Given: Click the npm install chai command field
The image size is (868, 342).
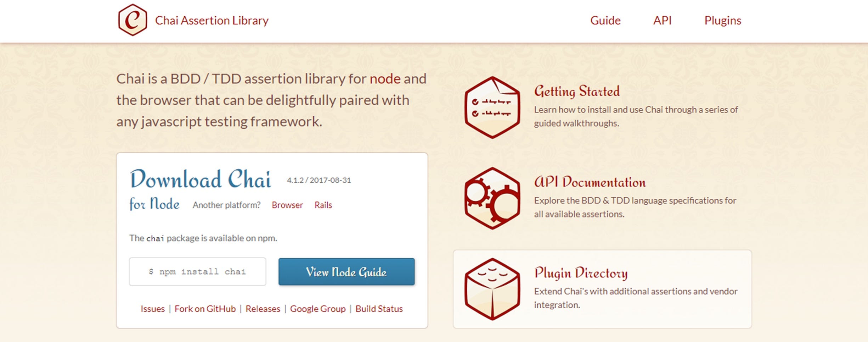Looking at the screenshot, I should pos(197,272).
